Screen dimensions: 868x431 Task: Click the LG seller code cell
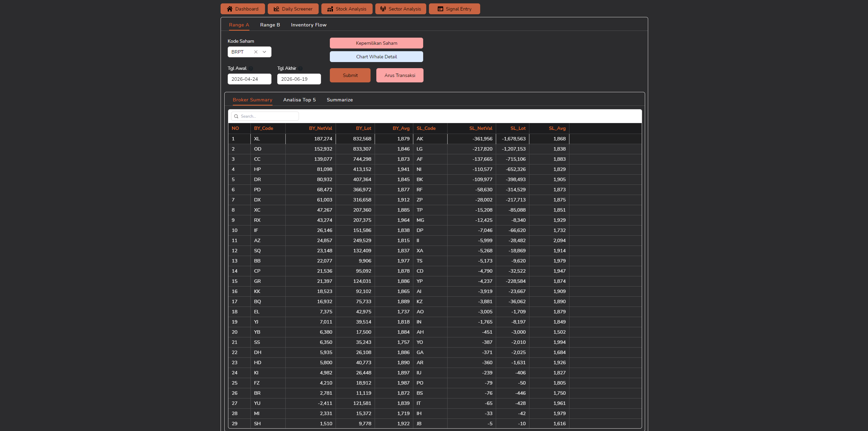point(430,149)
